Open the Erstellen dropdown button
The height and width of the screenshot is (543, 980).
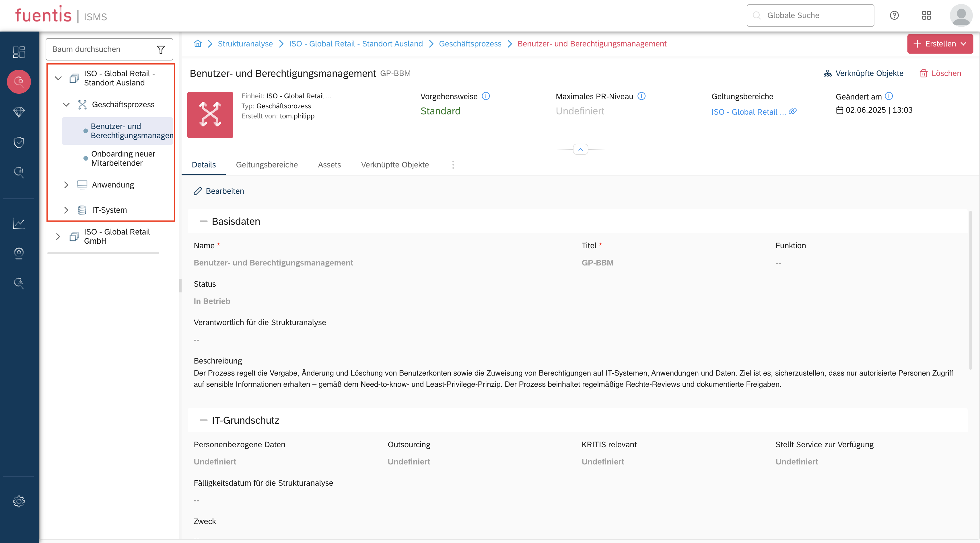(940, 44)
